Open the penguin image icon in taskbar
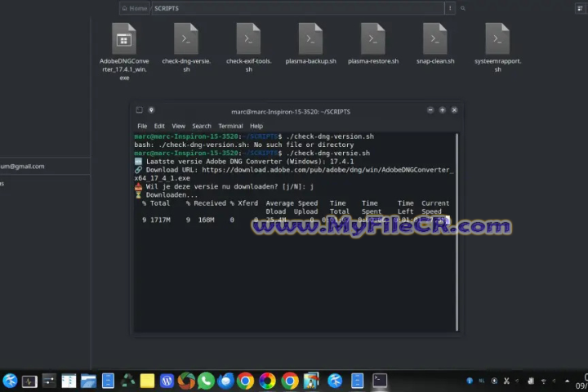Image resolution: width=588 pixels, height=392 pixels. 311,381
